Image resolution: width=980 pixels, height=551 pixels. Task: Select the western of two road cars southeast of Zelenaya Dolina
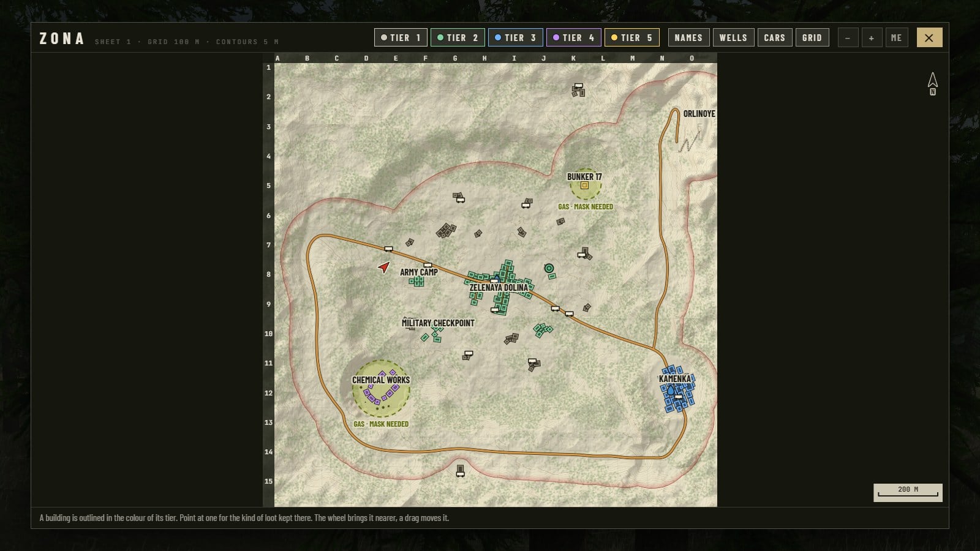pyautogui.click(x=555, y=309)
